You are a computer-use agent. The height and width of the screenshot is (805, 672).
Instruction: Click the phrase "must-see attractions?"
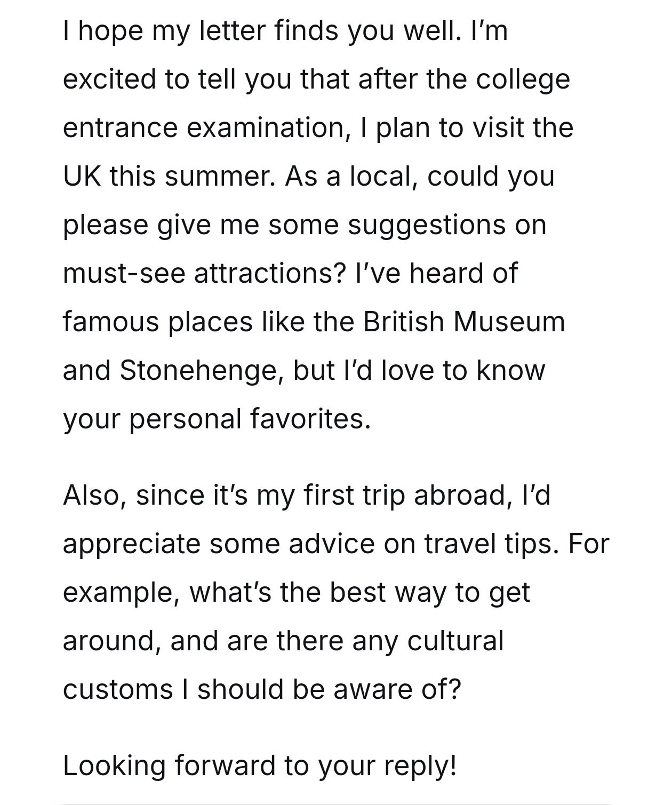point(204,273)
